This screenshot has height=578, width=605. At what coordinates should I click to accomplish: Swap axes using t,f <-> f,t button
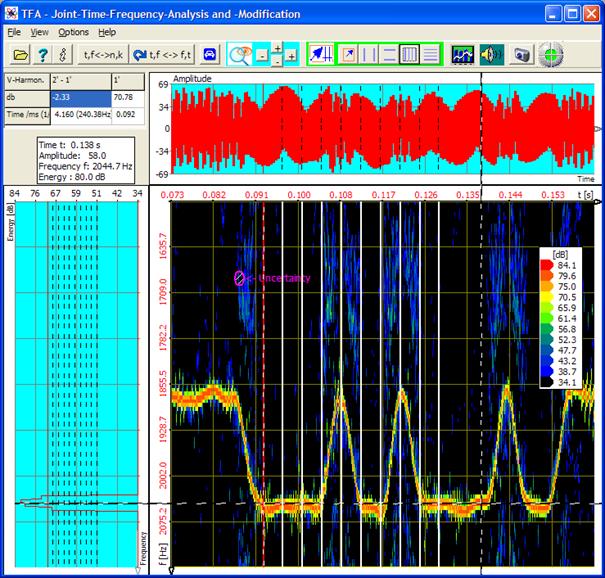tap(162, 55)
